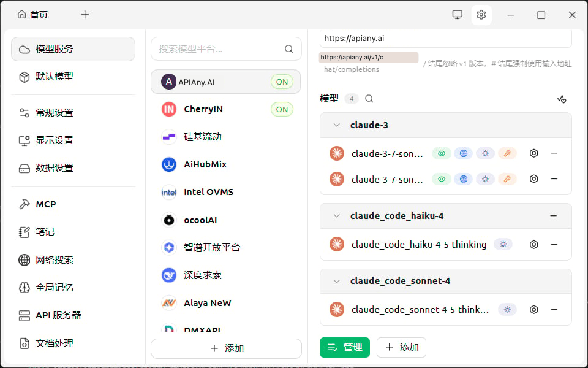Screen dimensions: 588x368
Task: Open settings via the gear icon
Action: pos(481,15)
